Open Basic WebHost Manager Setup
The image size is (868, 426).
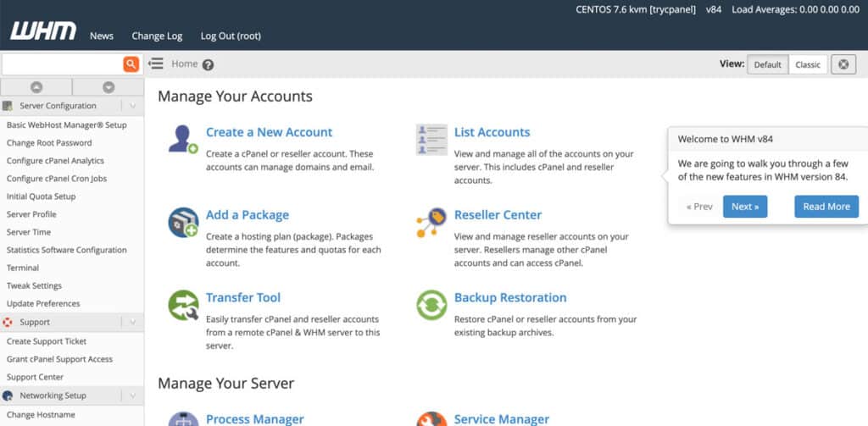66,125
